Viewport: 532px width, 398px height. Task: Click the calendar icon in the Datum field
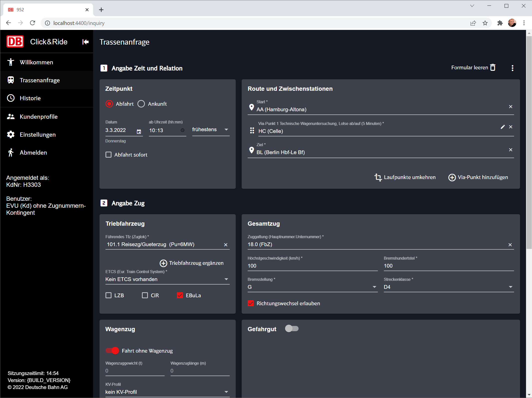click(139, 131)
